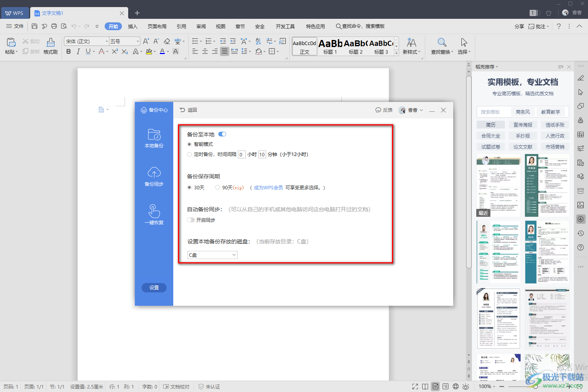Open Find and Replace tool
This screenshot has height=392, width=588.
442,46
